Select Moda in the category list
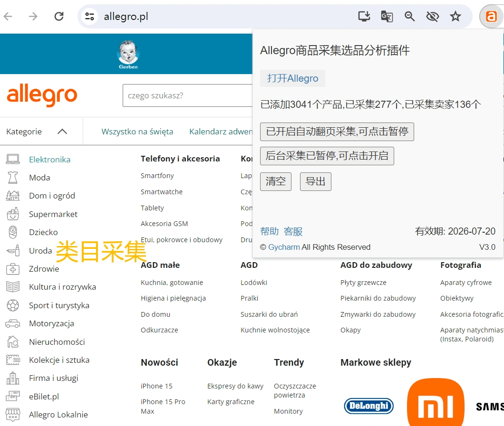 [39, 178]
